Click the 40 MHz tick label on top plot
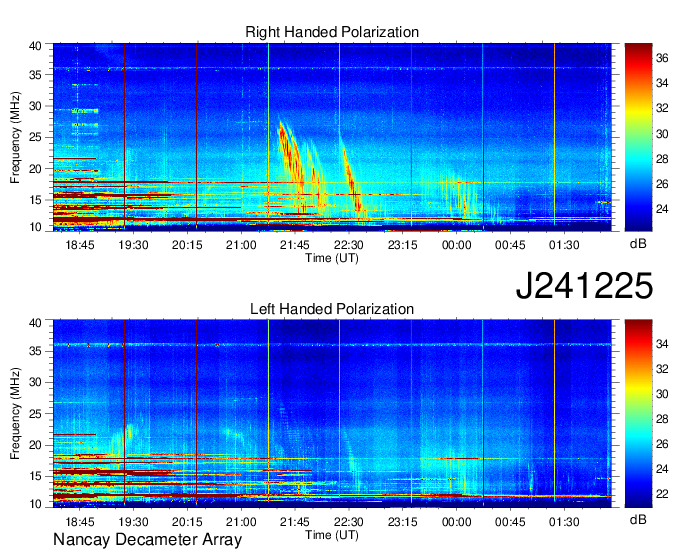Screen dimensions: 680x552 pyautogui.click(x=35, y=46)
